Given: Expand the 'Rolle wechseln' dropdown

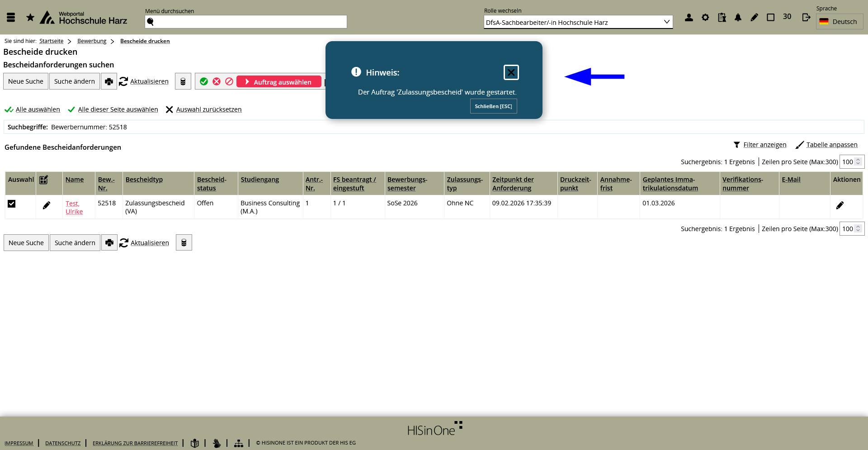Looking at the screenshot, I should [x=578, y=22].
